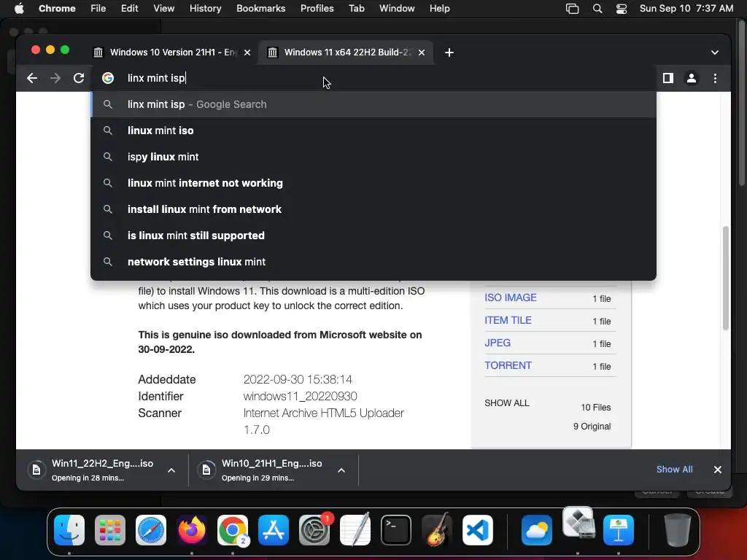Select 'network settings linux mint' suggestion
Screen dimensions: 747x560
373,262
